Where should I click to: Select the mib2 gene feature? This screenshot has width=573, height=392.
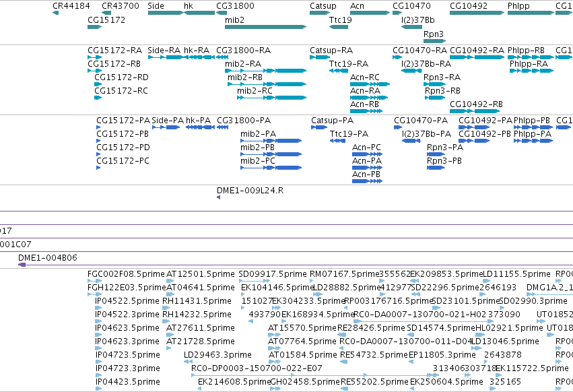266,27
